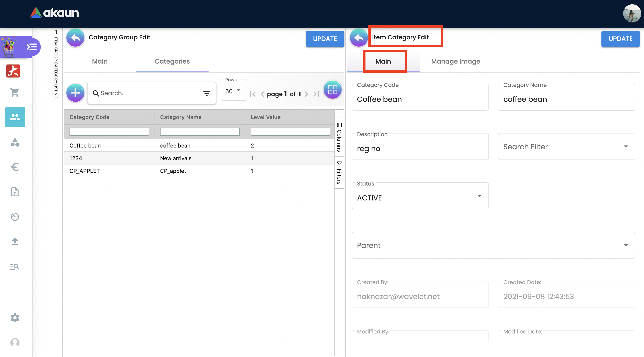
Task: Click the search filter lines icon
Action: click(207, 93)
